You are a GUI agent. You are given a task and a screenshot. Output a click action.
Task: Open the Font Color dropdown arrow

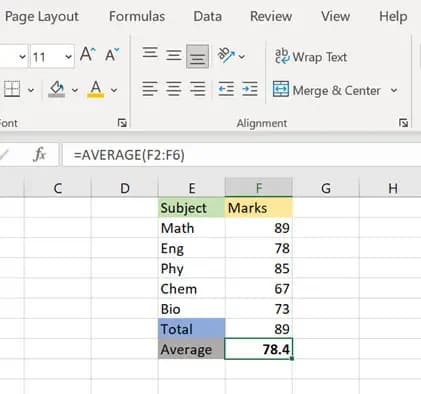point(114,90)
